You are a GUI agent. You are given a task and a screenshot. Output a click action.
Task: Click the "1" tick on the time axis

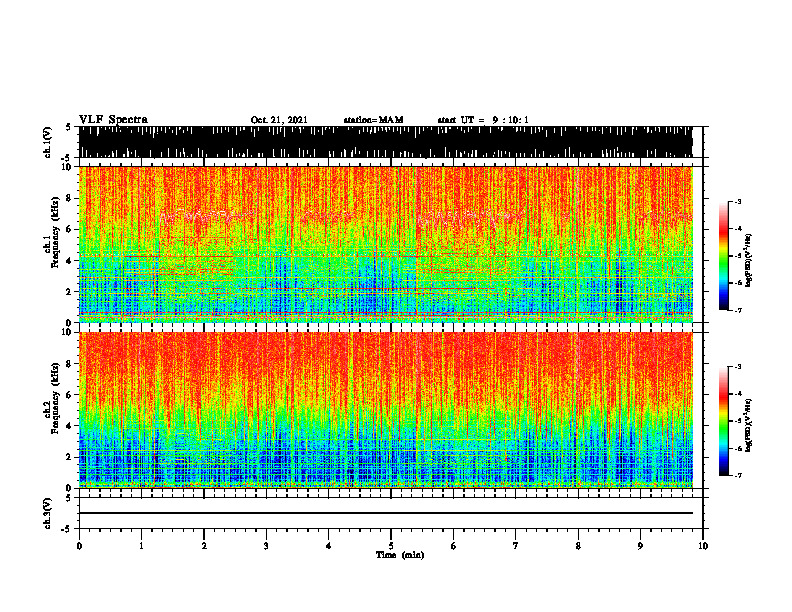[x=141, y=546]
